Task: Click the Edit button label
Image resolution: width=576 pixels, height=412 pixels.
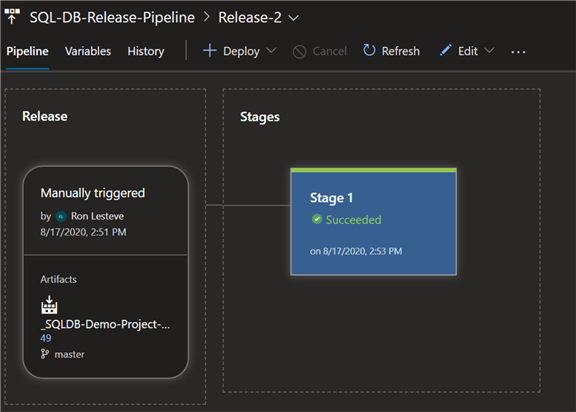Action: click(x=468, y=51)
